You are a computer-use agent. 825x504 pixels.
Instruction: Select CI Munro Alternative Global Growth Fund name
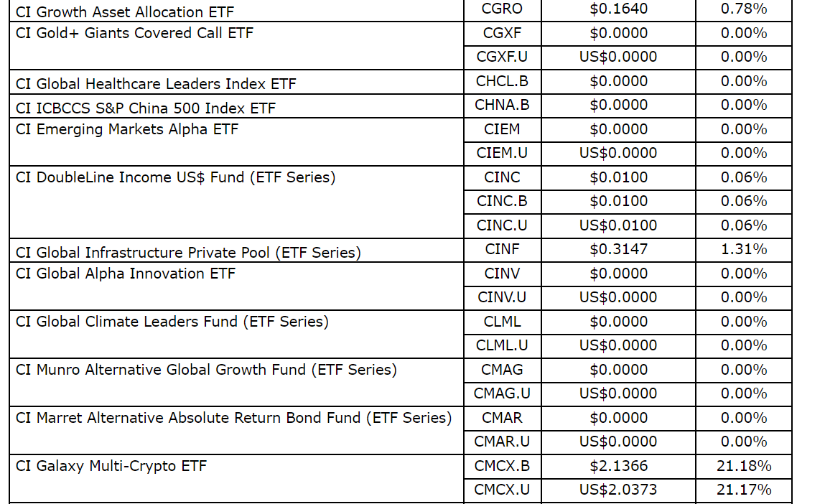coord(206,370)
